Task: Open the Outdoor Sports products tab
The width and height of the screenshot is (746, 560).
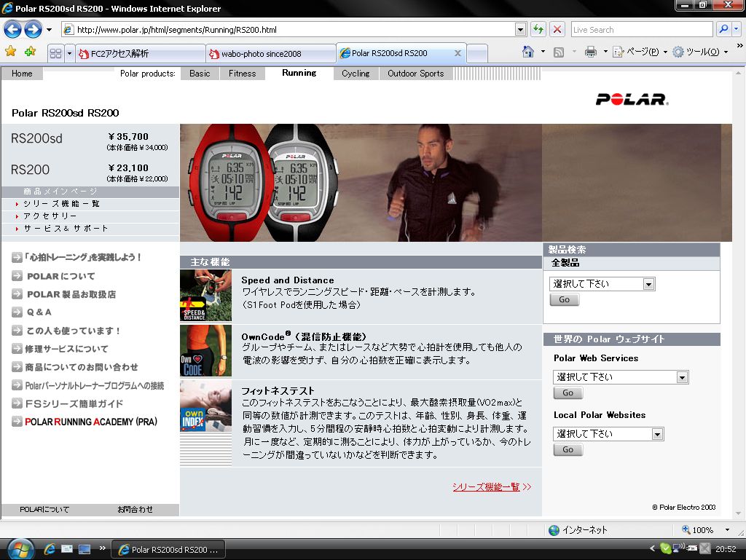Action: (x=416, y=74)
